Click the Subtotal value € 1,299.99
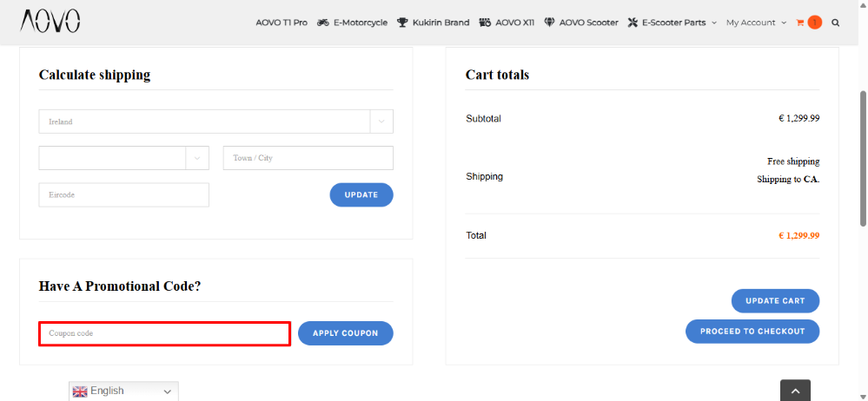 [798, 118]
